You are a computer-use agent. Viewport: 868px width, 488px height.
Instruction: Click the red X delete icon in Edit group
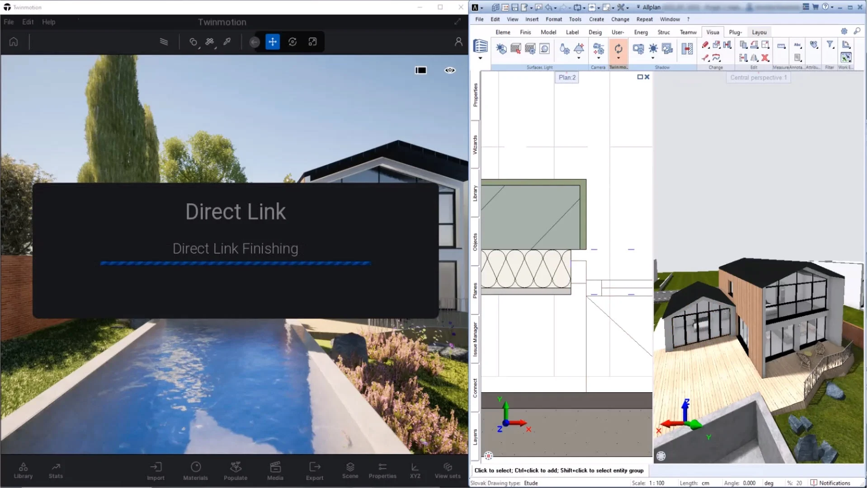pyautogui.click(x=765, y=57)
